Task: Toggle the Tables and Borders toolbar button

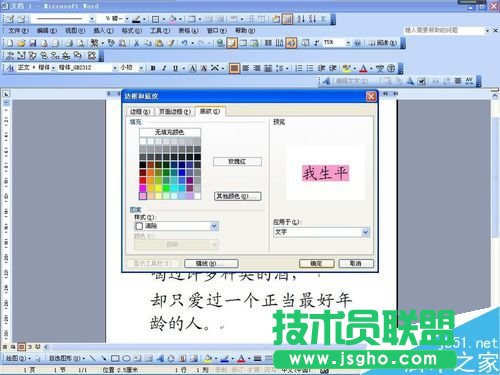Action: pos(231,43)
